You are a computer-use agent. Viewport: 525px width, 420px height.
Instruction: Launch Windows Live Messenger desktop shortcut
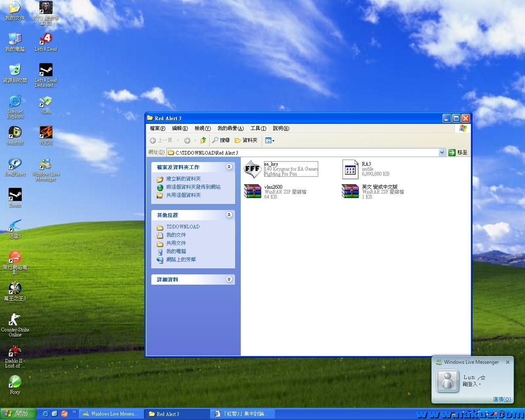pyautogui.click(x=46, y=169)
